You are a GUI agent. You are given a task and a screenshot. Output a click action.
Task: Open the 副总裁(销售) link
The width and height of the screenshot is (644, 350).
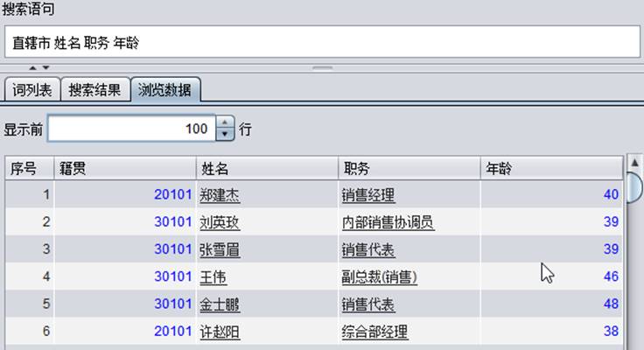click(x=379, y=276)
